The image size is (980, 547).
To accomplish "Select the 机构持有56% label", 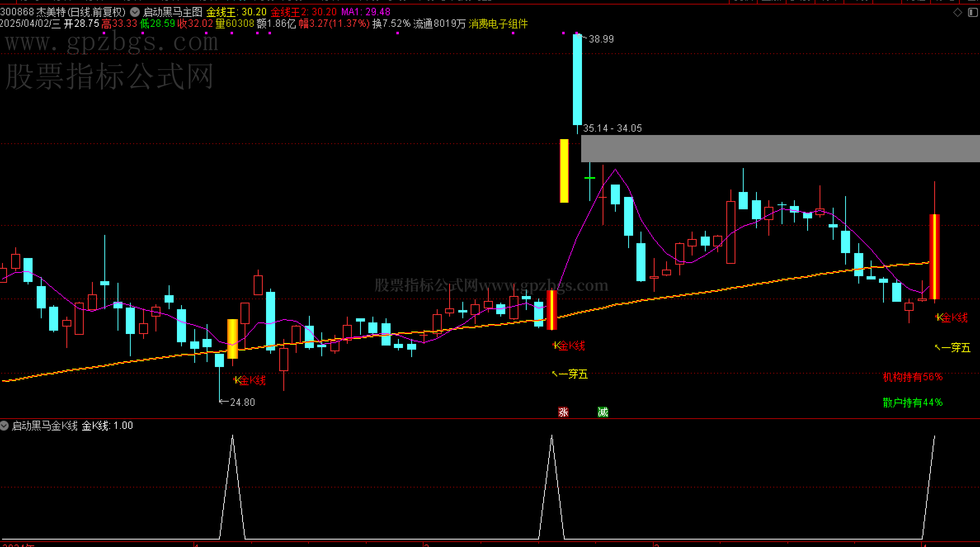I will [913, 377].
